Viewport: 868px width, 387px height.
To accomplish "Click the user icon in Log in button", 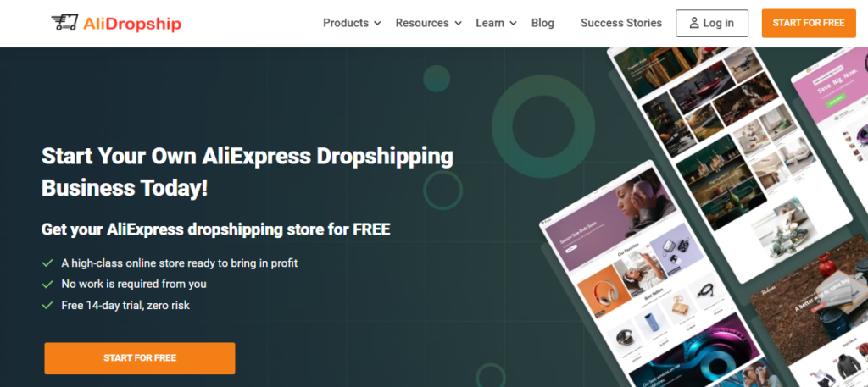I will [693, 23].
